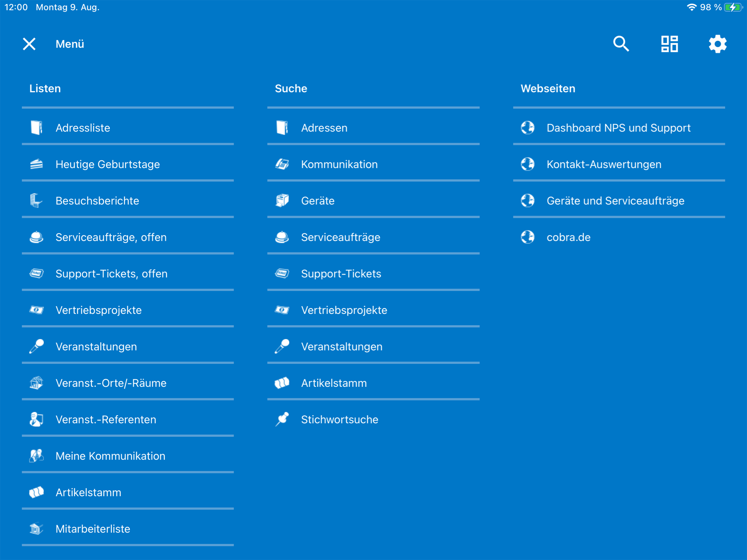Click the Support-Tickets ticket icon in Suche
747x560 pixels.
[282, 274]
